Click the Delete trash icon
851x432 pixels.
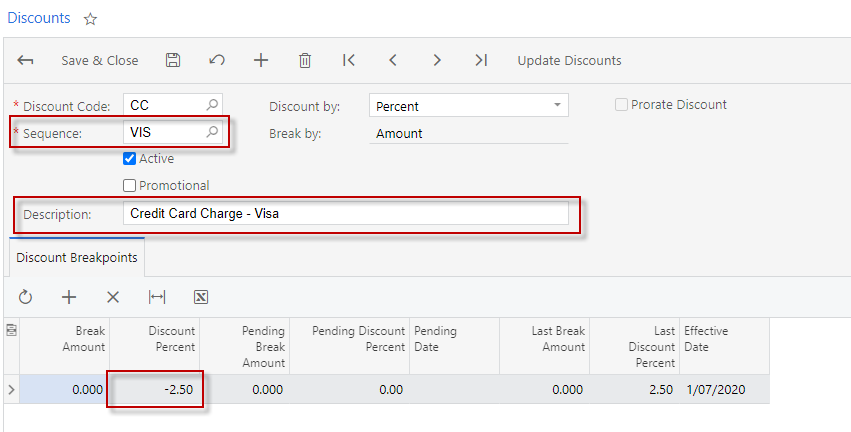305,61
